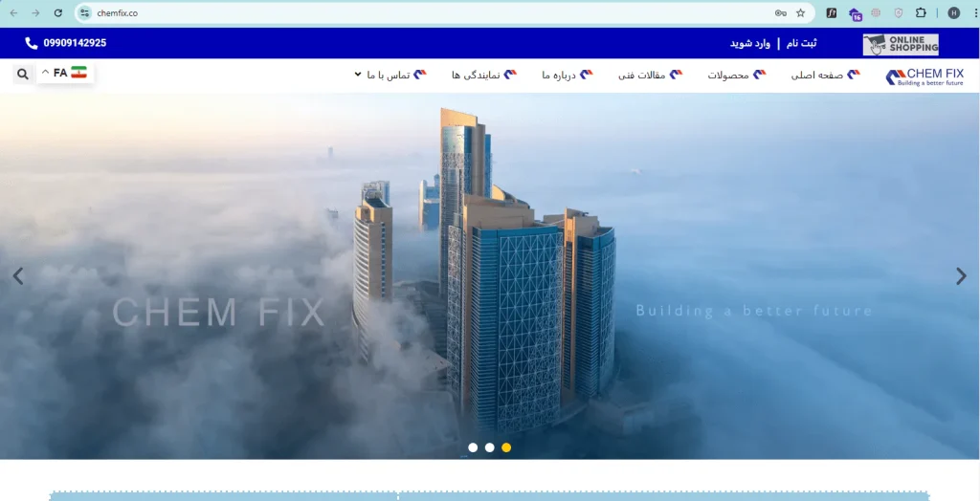Screen dimensions: 980x501
Task: Reload the page using browser refresh icon
Action: (58, 13)
